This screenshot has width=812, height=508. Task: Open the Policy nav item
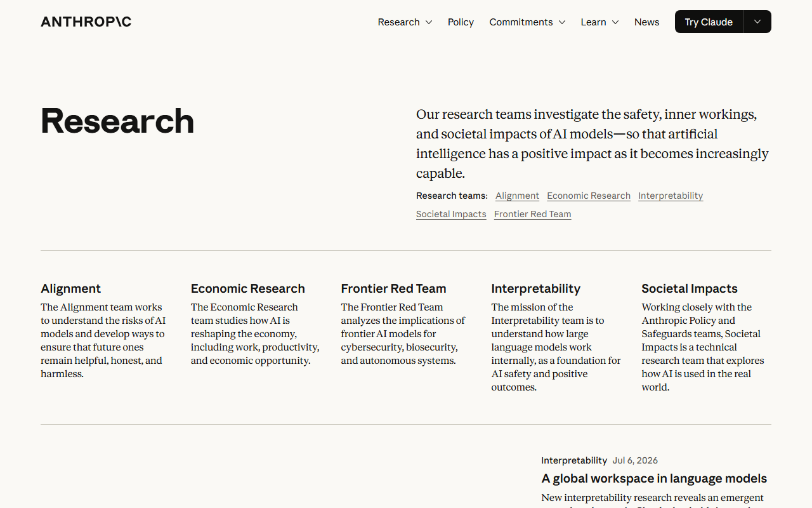click(x=461, y=22)
